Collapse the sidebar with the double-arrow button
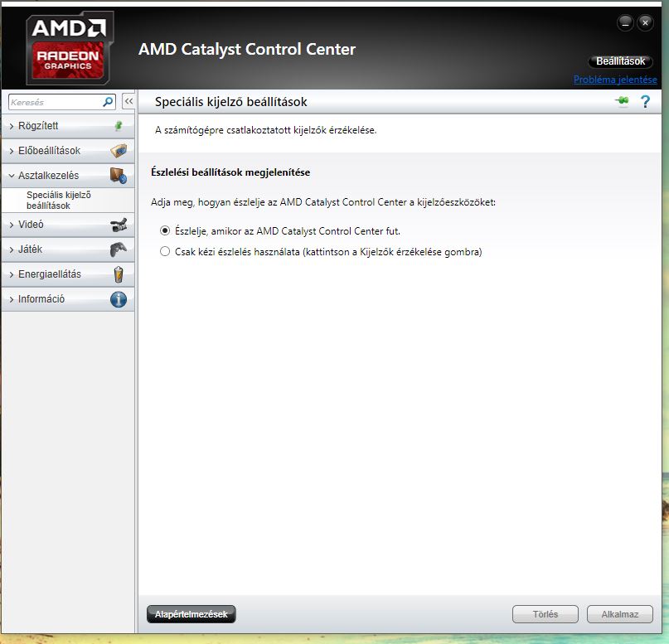 point(128,101)
